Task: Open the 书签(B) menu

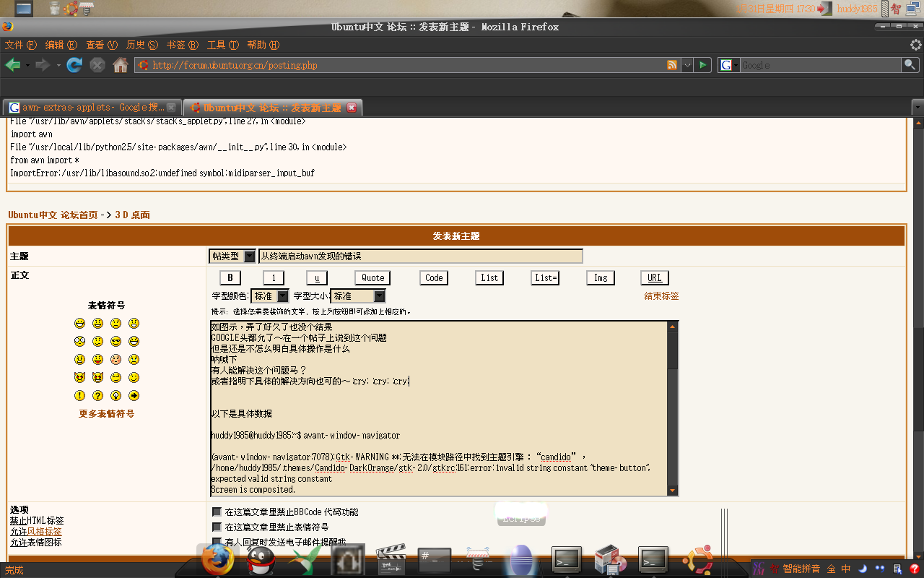Action: pos(182,45)
